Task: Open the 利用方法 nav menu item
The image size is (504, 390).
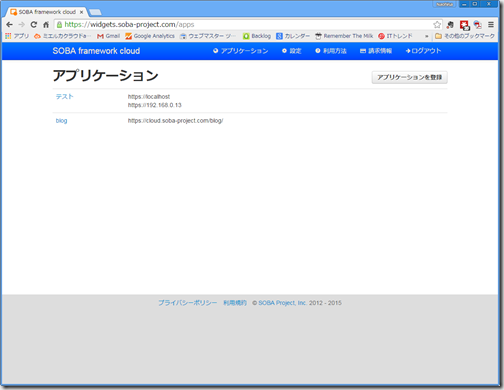Action: pyautogui.click(x=331, y=51)
